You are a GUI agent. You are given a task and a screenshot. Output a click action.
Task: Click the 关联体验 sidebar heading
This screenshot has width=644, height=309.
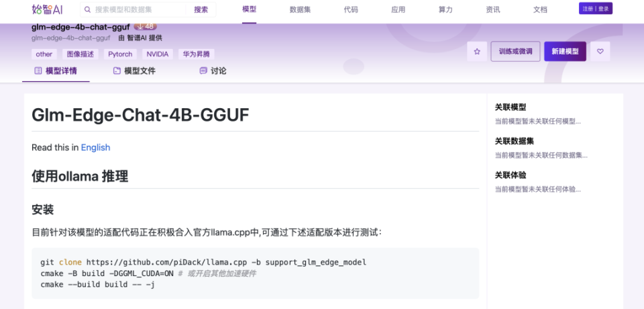(511, 175)
